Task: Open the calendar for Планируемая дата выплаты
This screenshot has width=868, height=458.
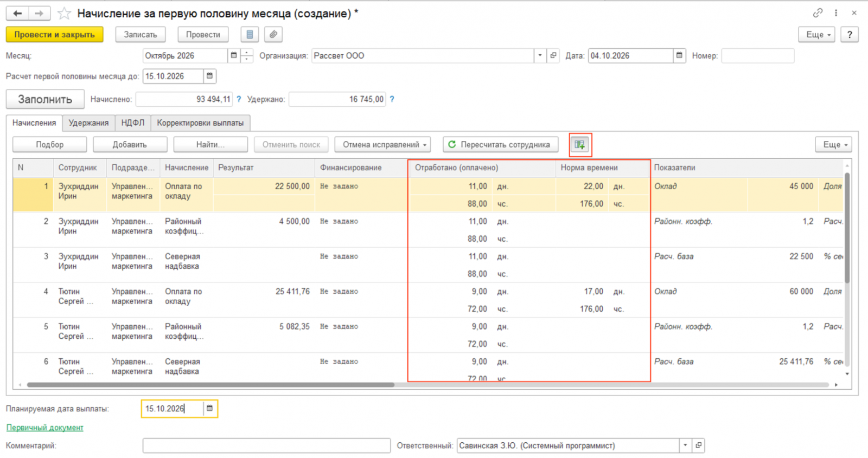Action: [210, 409]
